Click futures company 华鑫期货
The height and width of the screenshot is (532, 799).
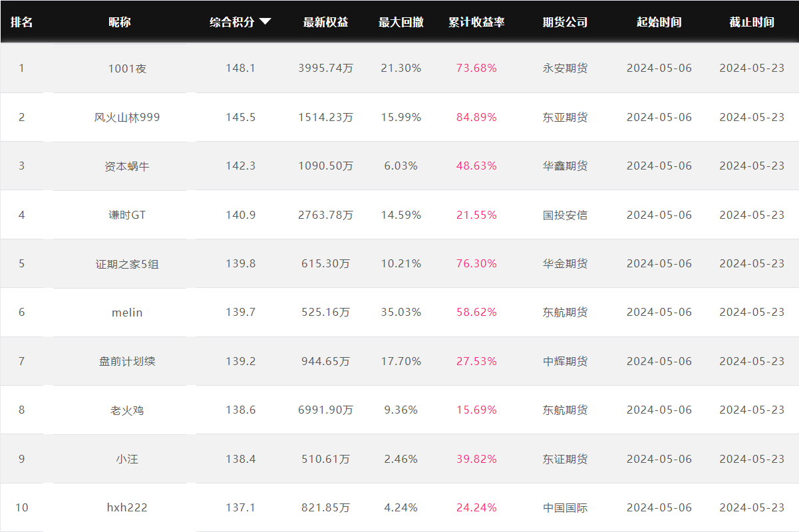(x=565, y=166)
